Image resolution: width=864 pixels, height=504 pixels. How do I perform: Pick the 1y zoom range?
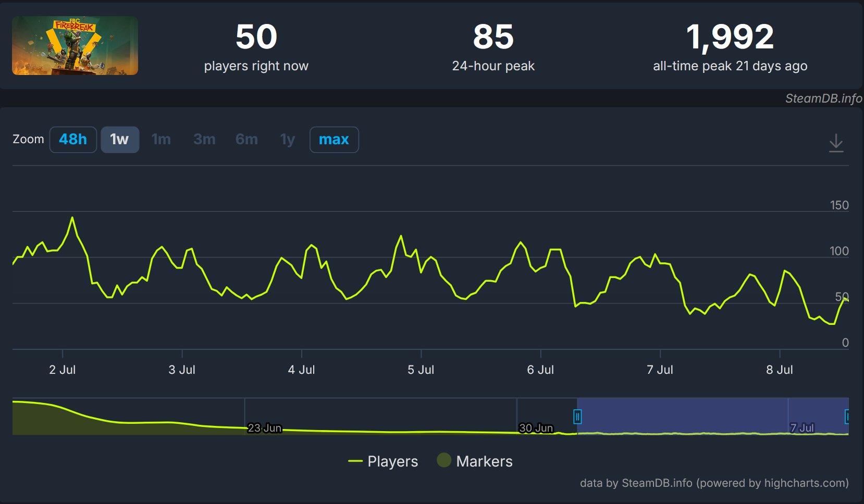click(x=288, y=140)
